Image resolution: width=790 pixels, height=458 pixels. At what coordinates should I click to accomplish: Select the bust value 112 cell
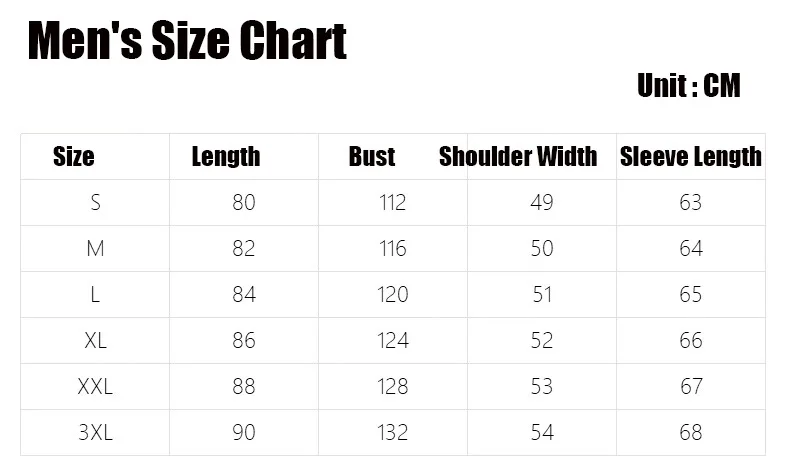click(x=392, y=203)
